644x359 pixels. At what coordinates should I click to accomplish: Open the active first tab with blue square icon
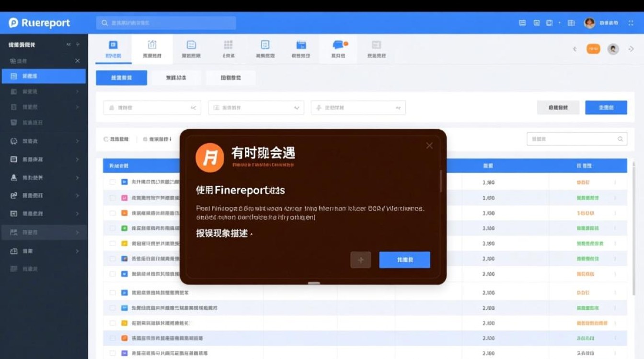[x=114, y=49]
